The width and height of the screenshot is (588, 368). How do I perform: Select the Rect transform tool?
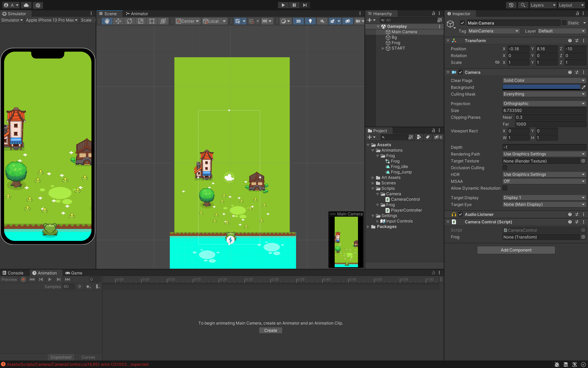pyautogui.click(x=152, y=21)
